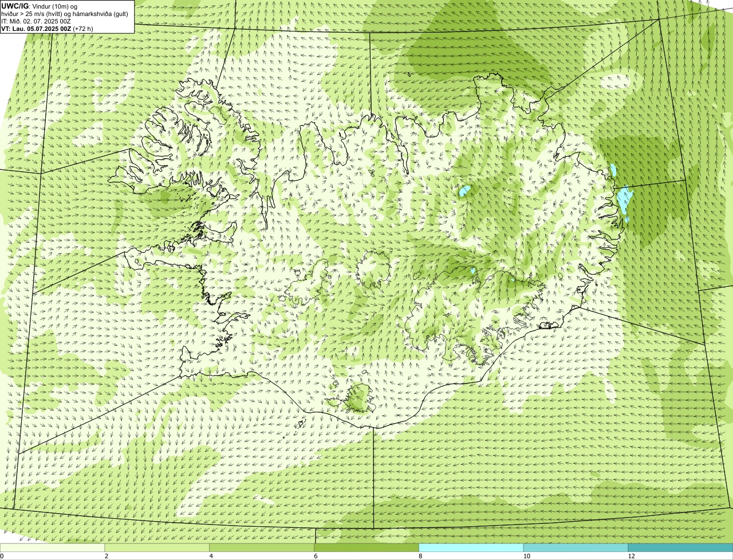Click the colorbar label "6"
This screenshot has height=560, width=733.
pyautogui.click(x=315, y=556)
